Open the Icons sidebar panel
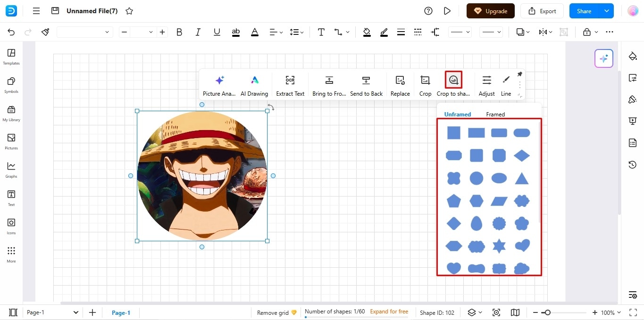Viewport: 644px width, 320px height. (x=11, y=226)
